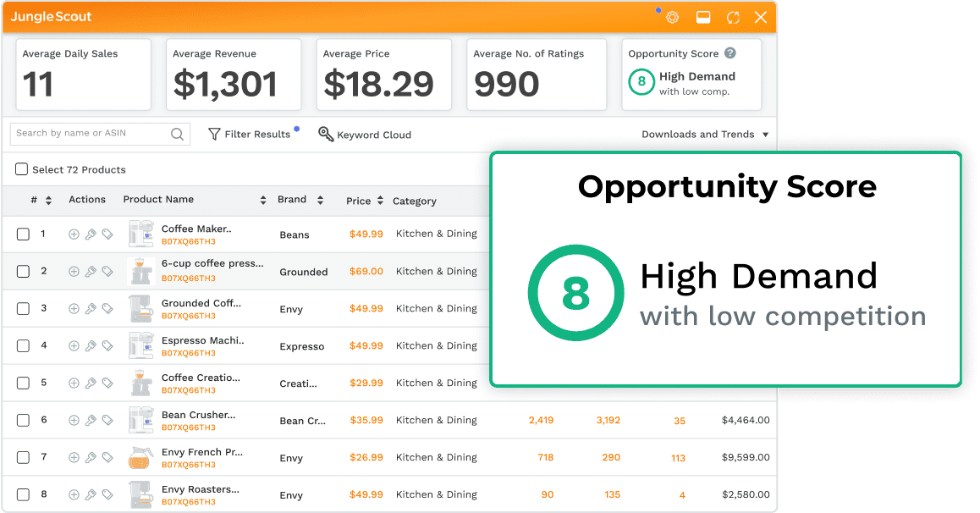Select the checkbox for row 8

click(x=23, y=495)
